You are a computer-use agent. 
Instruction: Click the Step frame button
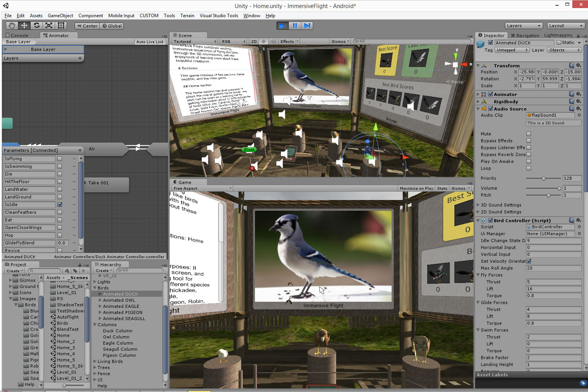click(x=307, y=26)
